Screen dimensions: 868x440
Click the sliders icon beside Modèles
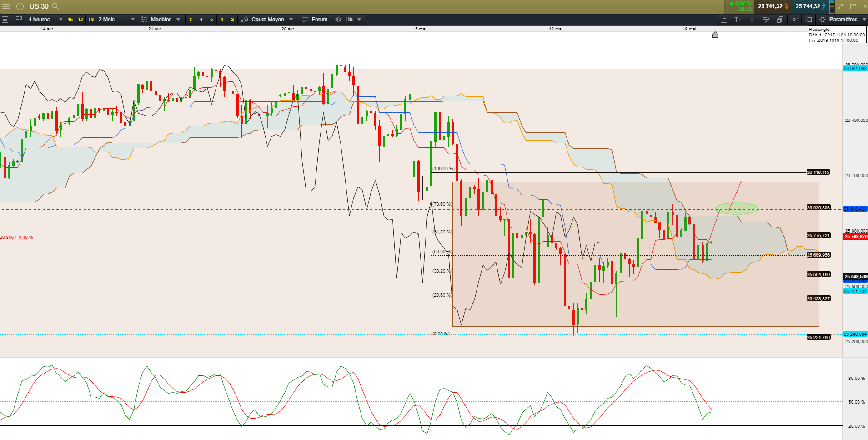pos(144,20)
